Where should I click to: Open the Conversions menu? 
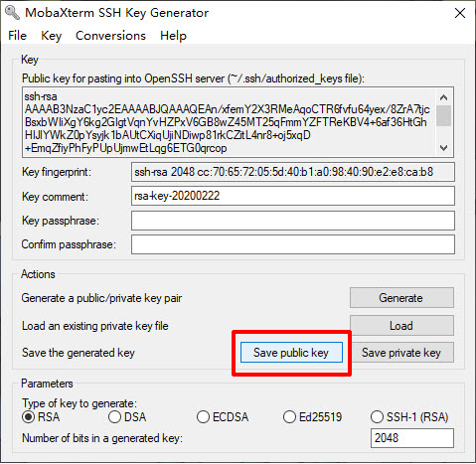tap(110, 36)
